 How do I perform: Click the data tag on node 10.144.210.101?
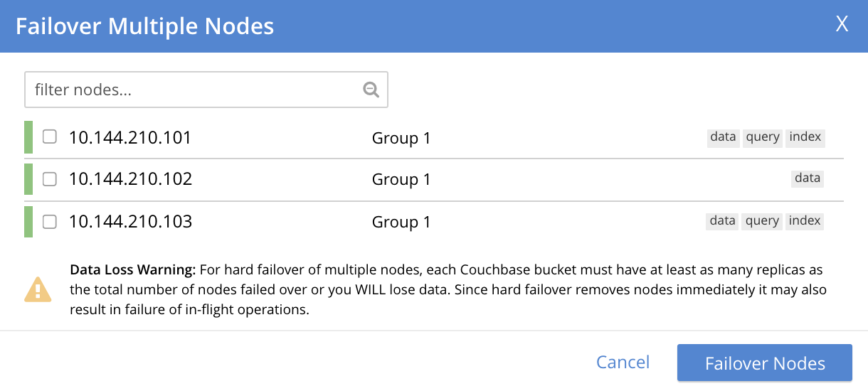pyautogui.click(x=723, y=137)
